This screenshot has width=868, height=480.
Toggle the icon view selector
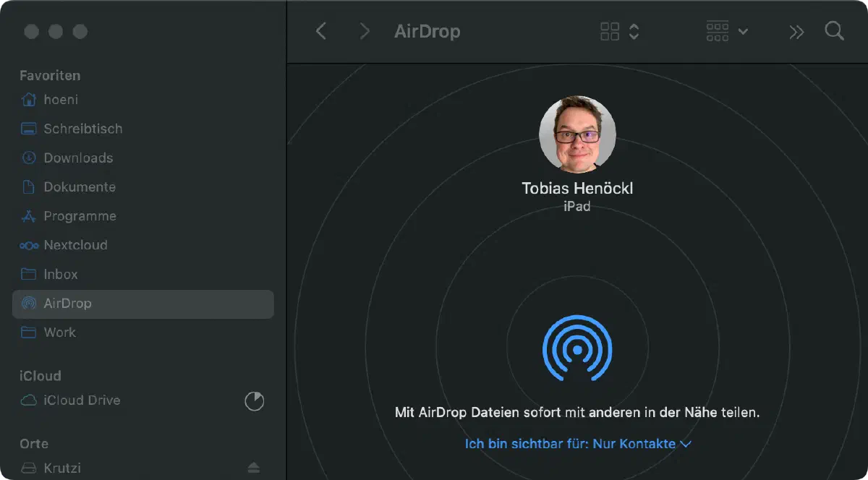tap(610, 31)
